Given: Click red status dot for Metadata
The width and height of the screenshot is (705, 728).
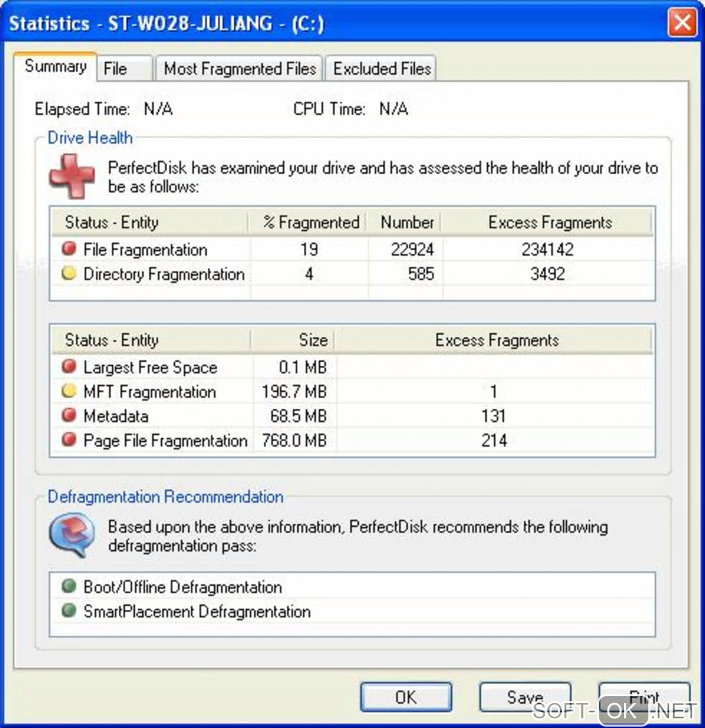Looking at the screenshot, I should point(68,415).
